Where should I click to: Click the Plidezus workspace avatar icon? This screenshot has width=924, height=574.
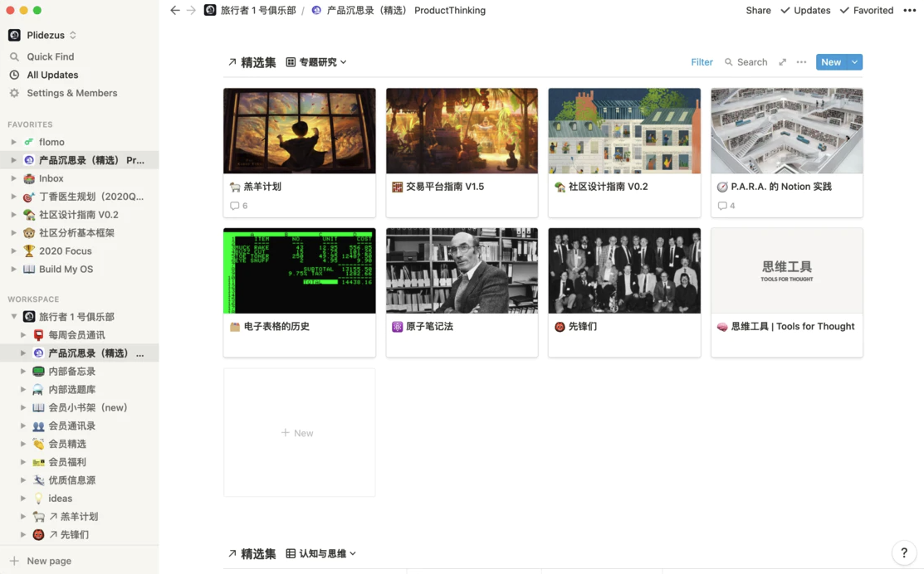(14, 36)
